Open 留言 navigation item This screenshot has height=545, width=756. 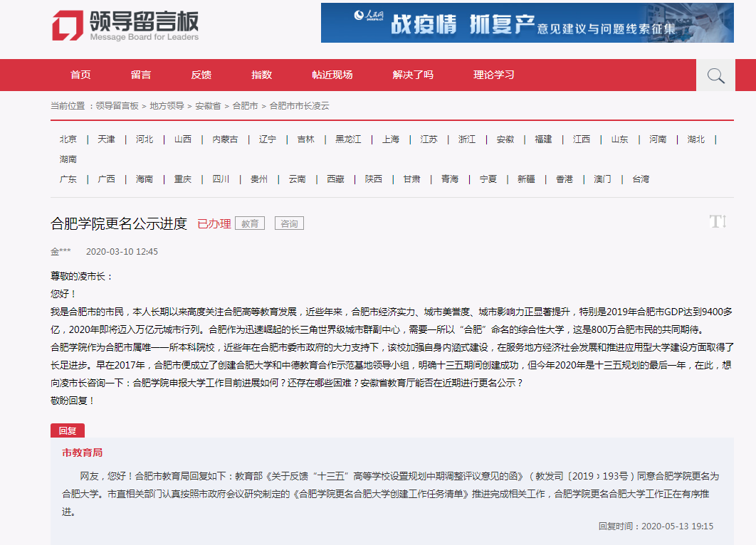point(141,75)
